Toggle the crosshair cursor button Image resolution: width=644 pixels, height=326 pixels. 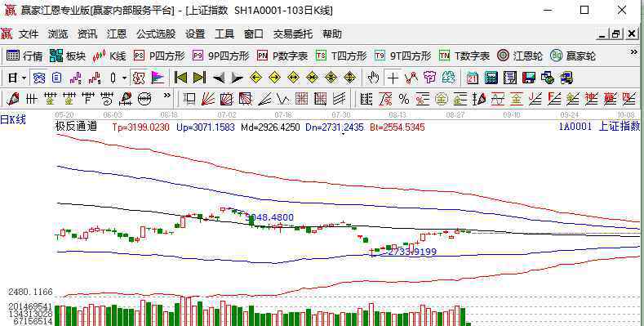(393, 78)
